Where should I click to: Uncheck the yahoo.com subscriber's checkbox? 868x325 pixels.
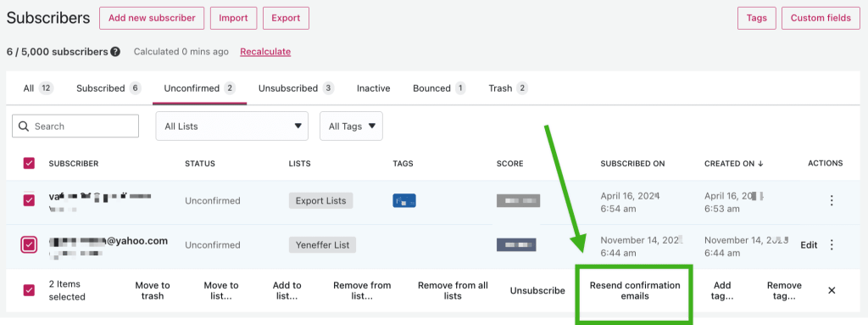coord(29,244)
